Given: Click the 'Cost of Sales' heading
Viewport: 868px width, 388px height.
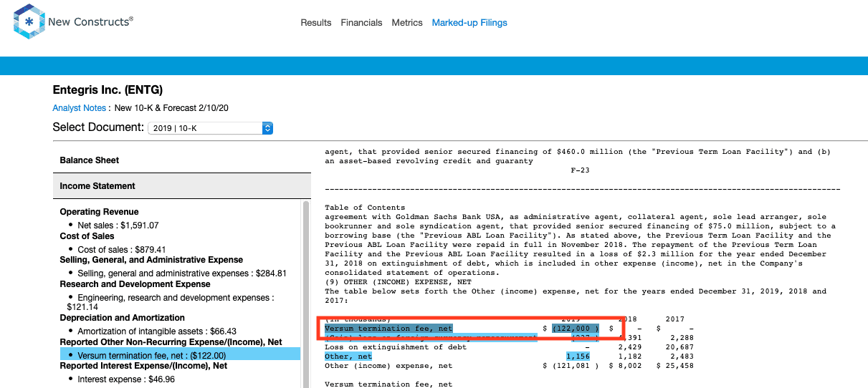Looking at the screenshot, I should (x=87, y=236).
